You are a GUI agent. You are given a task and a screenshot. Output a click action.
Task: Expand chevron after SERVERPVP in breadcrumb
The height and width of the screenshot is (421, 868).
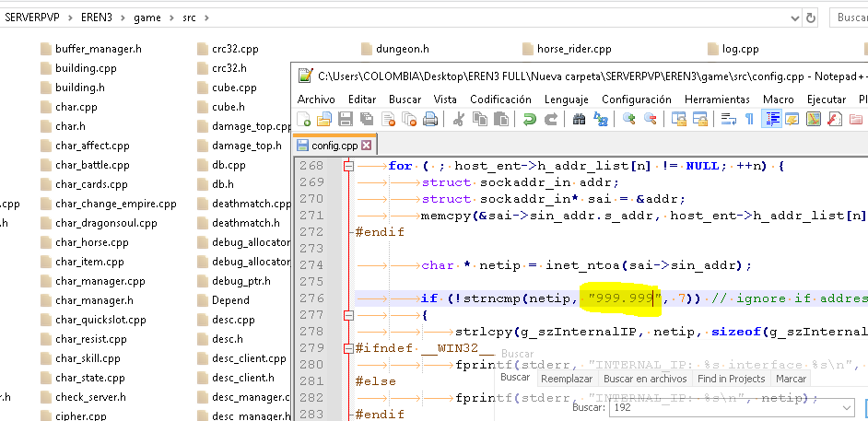click(71, 18)
